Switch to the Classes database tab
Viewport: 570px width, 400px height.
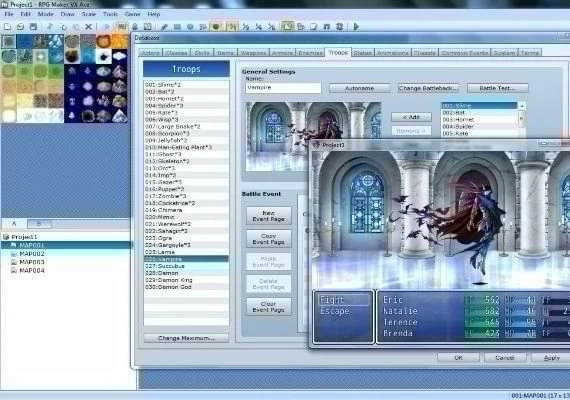(x=176, y=53)
